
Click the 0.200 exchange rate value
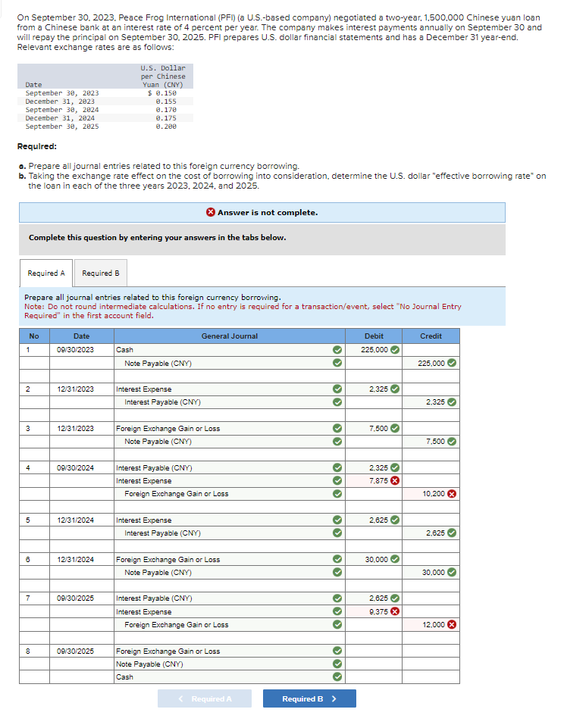click(166, 127)
